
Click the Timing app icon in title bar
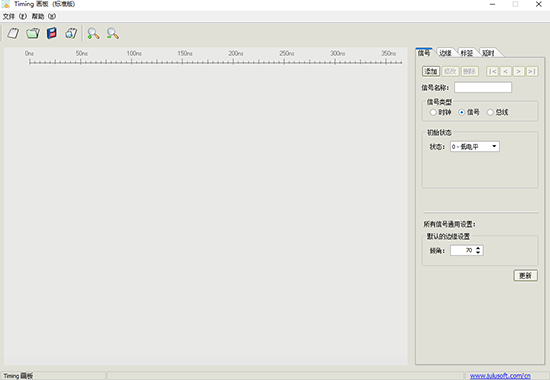click(6, 4)
